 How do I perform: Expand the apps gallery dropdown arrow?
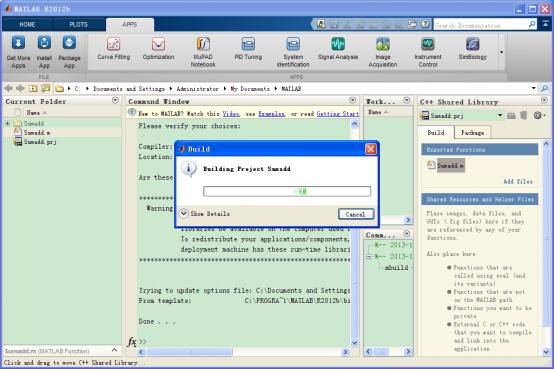coord(501,52)
